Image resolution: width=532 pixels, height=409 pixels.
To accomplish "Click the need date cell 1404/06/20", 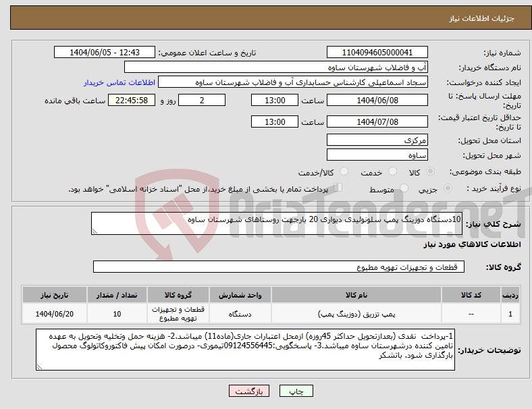I will click(x=54, y=314).
